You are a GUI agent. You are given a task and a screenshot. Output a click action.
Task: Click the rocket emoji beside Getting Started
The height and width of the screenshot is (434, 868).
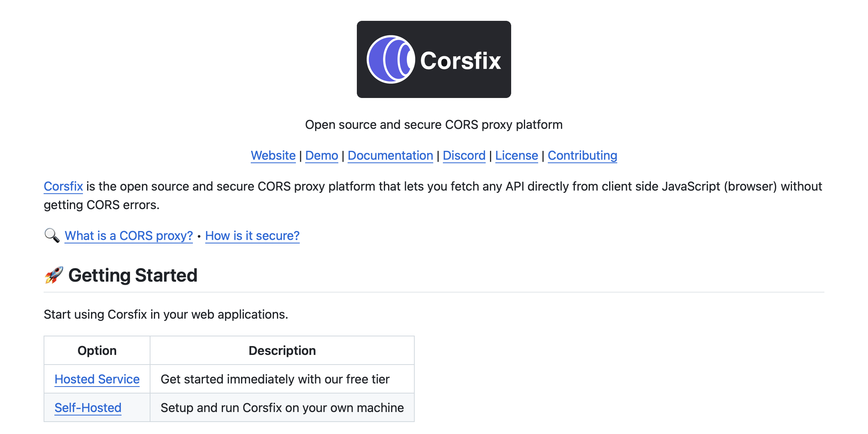[x=54, y=275]
